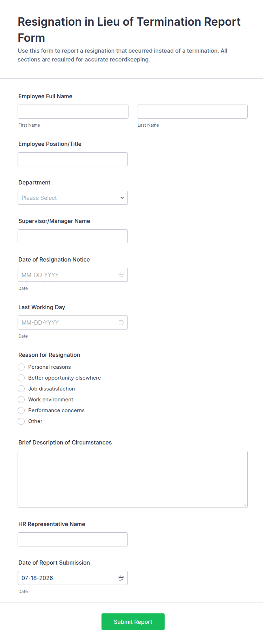263x644 pixels.
Task: Open calendar icon for Date of Report Submission
Action: click(x=121, y=578)
